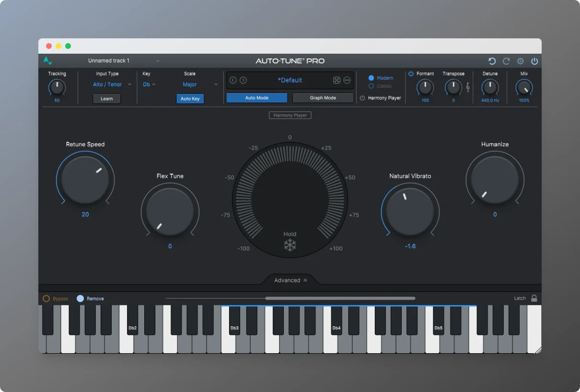This screenshot has height=392, width=580.
Task: Open the preset options ellipsis icon
Action: click(347, 81)
